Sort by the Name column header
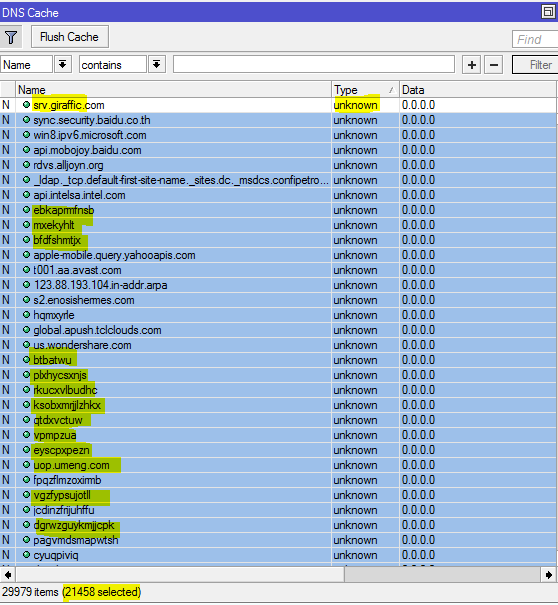 pyautogui.click(x=173, y=90)
